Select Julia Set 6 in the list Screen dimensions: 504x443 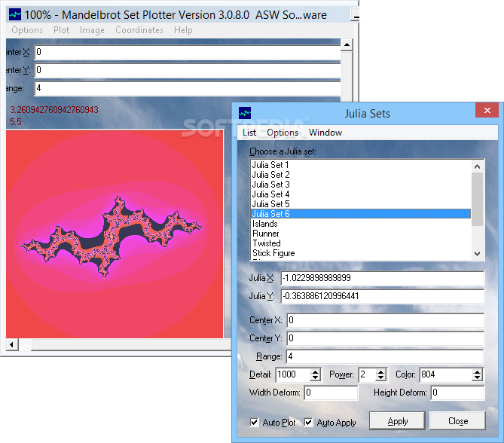pyautogui.click(x=360, y=214)
